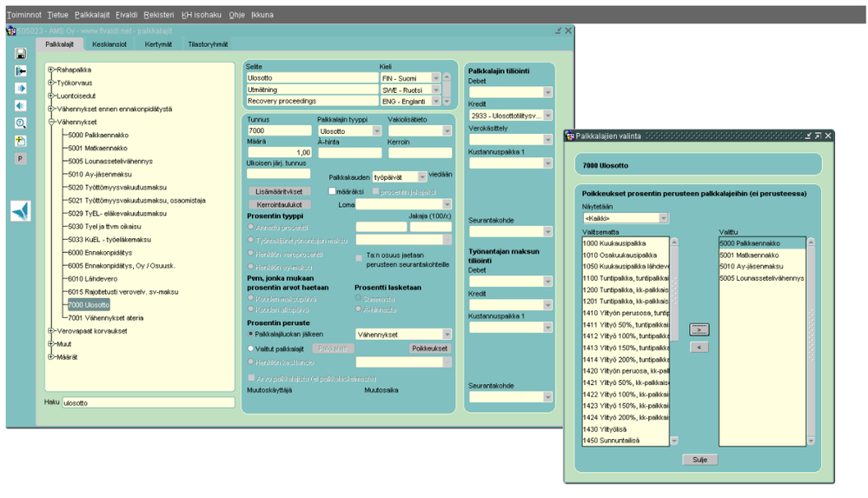Open the Näytetään <Kaikki> dropdown
Viewport: 868px width, 498px height.
pyautogui.click(x=663, y=218)
